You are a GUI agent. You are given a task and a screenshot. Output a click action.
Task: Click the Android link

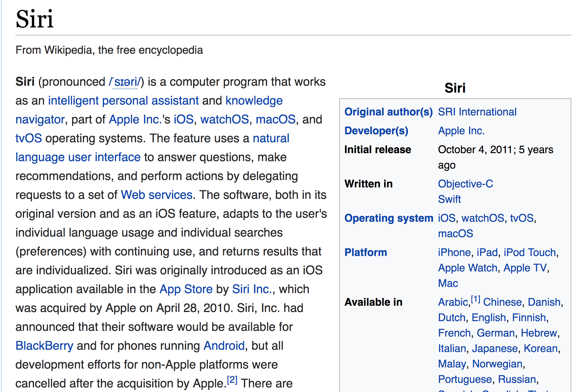tap(224, 346)
